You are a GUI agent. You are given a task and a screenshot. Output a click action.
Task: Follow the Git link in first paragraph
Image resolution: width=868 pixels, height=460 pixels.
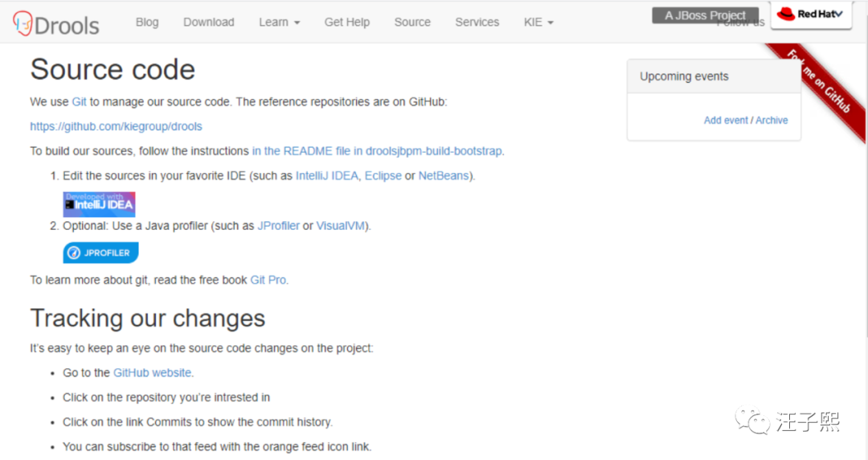tap(79, 102)
